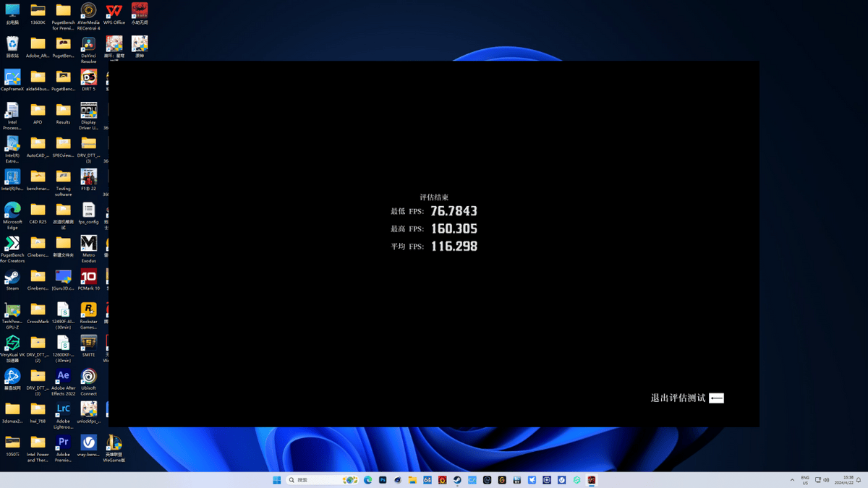Open Photoshop from the taskbar
The width and height of the screenshot is (868, 488).
pyautogui.click(x=383, y=480)
